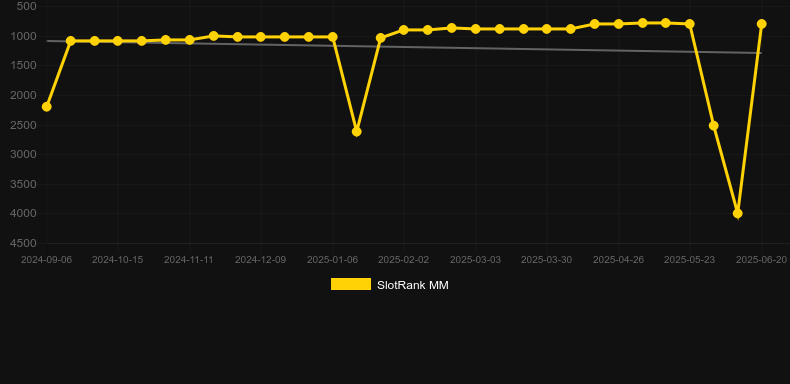Select the data point above 2025-05-23

coord(690,24)
